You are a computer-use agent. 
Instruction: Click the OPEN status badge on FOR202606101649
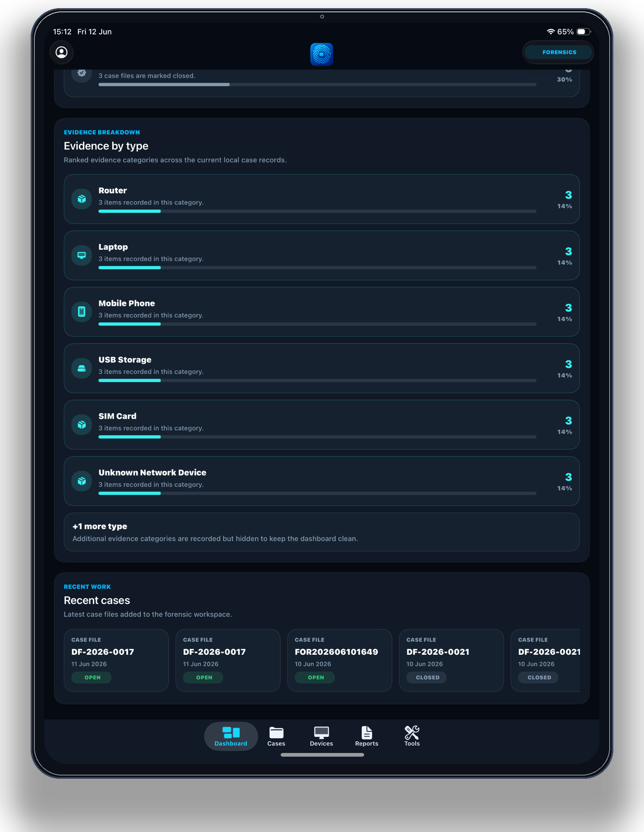315,678
